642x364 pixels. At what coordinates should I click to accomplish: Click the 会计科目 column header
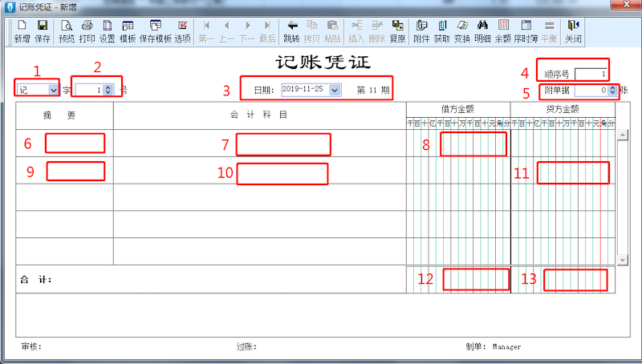[259, 115]
